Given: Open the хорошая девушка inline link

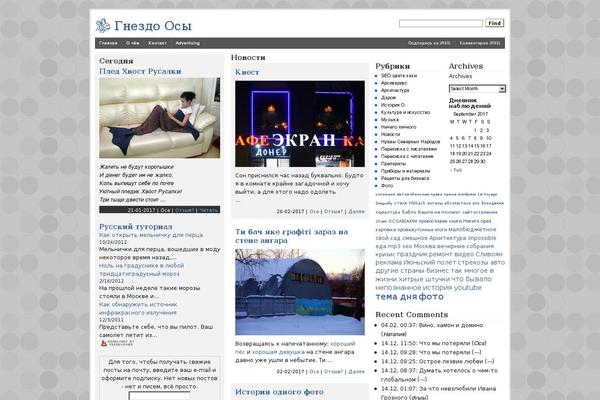Looking at the screenshot, I should (x=278, y=352).
